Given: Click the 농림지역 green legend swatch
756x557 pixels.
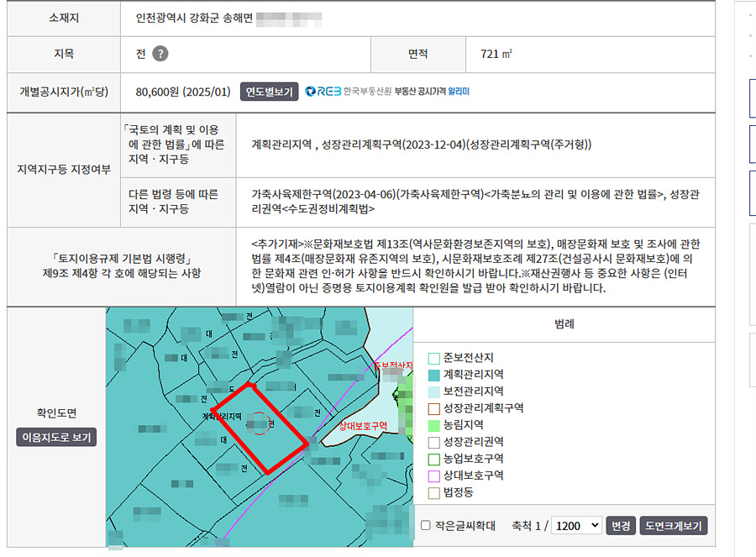Looking at the screenshot, I should coord(434,425).
